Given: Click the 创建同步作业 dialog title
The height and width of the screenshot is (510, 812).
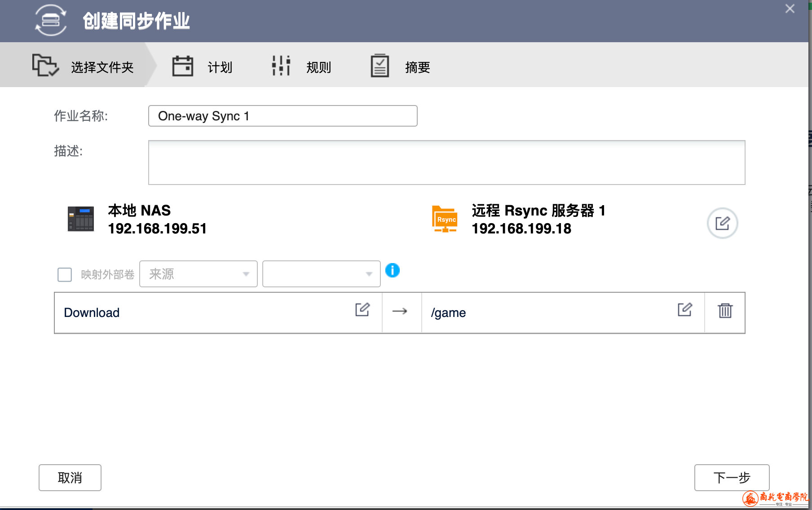Looking at the screenshot, I should tap(136, 21).
